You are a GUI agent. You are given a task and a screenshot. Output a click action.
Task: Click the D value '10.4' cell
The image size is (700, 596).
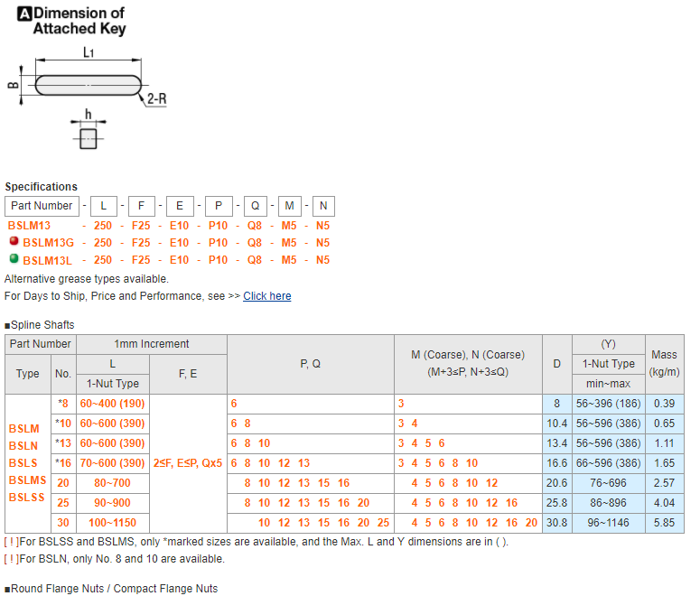(557, 424)
